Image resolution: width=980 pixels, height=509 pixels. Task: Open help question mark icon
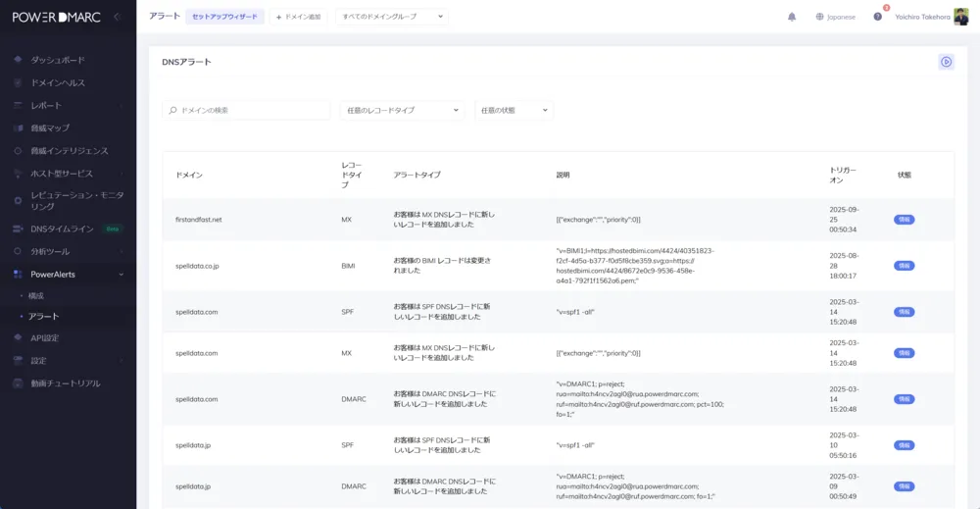(877, 17)
